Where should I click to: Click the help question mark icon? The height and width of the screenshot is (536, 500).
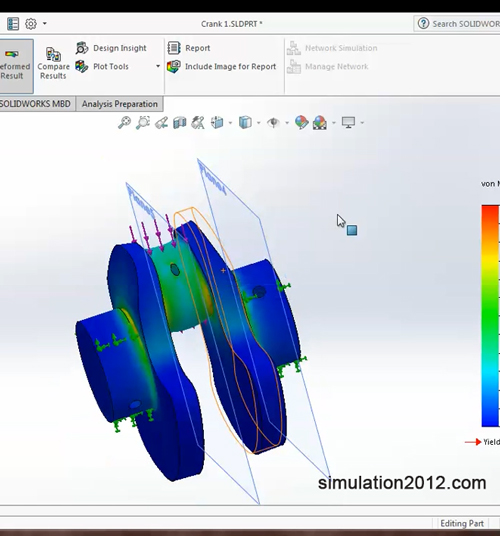pos(423,24)
